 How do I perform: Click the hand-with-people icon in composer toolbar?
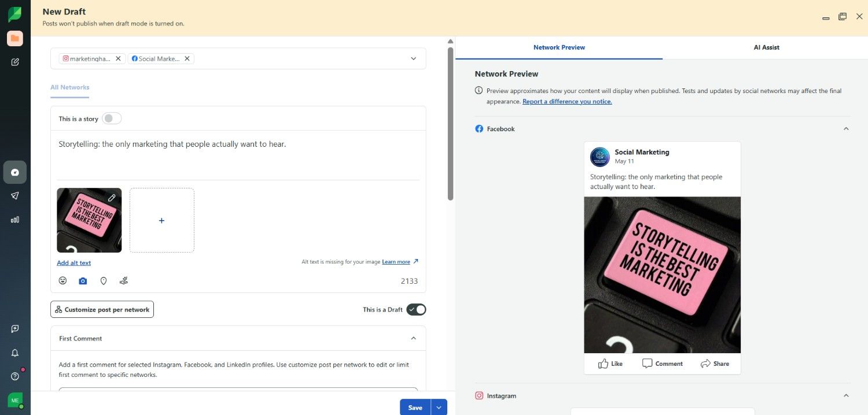124,281
